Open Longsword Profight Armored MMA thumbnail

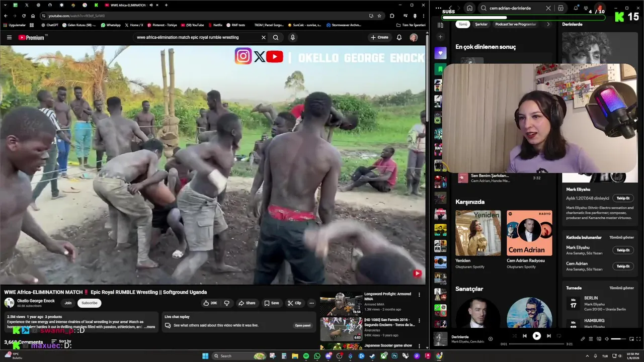(341, 304)
